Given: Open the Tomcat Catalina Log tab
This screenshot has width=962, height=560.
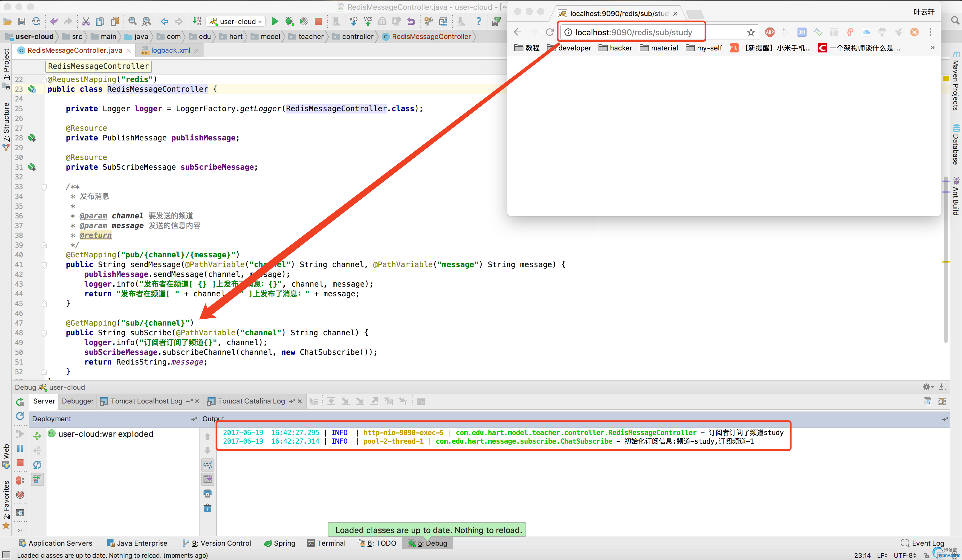Looking at the screenshot, I should point(252,401).
